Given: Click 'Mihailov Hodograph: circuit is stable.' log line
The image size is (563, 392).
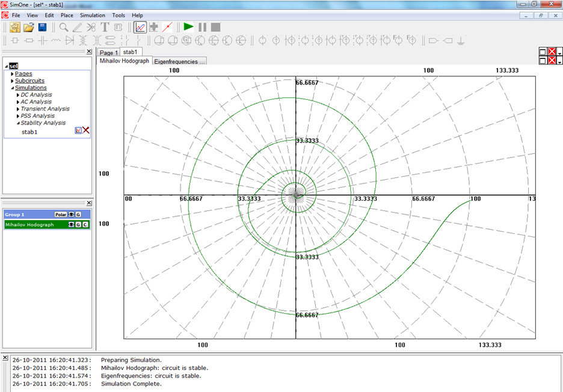Looking at the screenshot, I should click(x=155, y=368).
